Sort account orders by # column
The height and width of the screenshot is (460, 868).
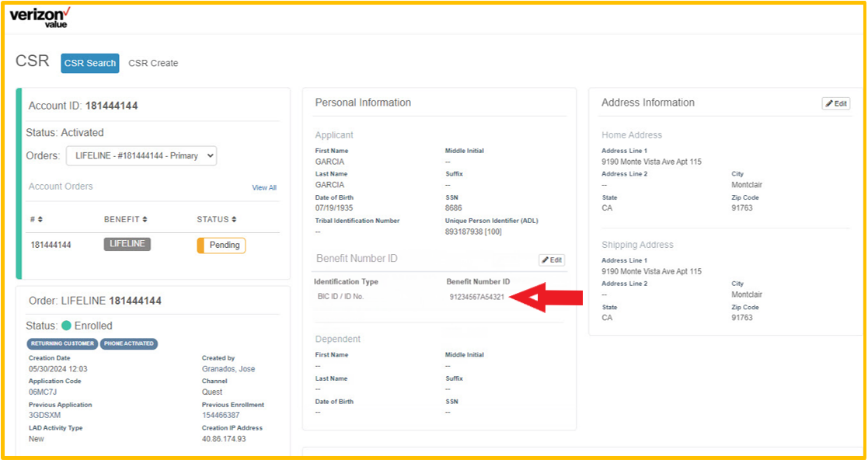point(37,219)
